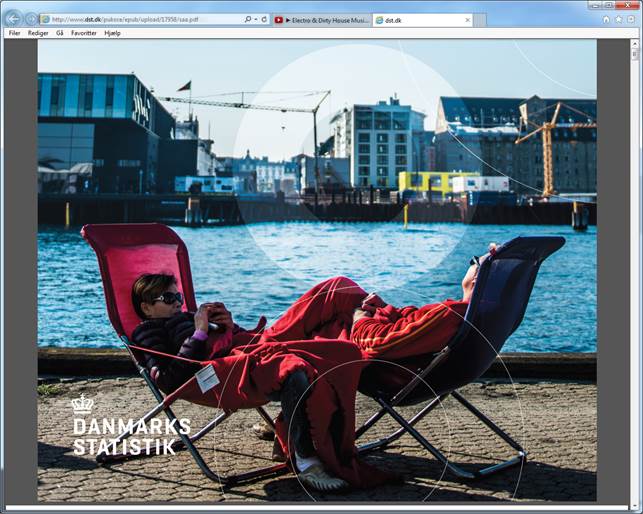Open Favorites with the star icon
Viewport: 643px width, 514px height.
[619, 20]
